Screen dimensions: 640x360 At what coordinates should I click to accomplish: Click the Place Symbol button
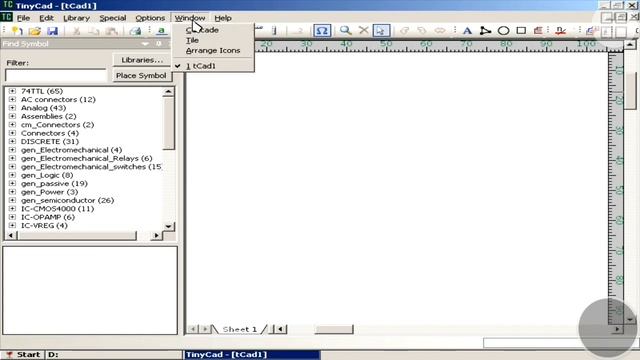tap(141, 76)
